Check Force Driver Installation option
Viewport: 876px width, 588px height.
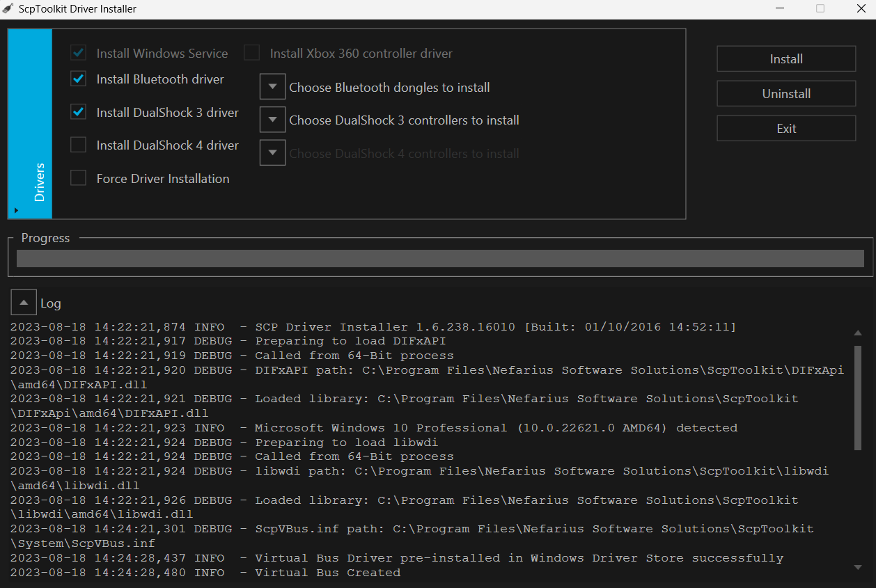(x=79, y=178)
